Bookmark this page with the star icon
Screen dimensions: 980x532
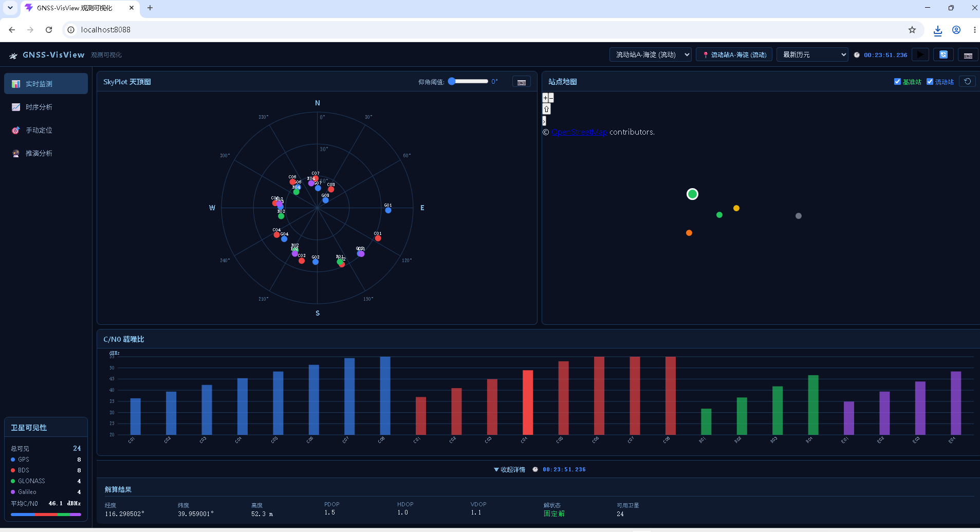coord(912,30)
